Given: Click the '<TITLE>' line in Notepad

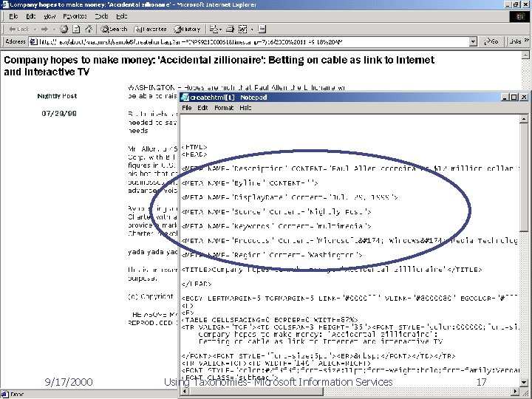Looking at the screenshot, I should pyautogui.click(x=332, y=270).
